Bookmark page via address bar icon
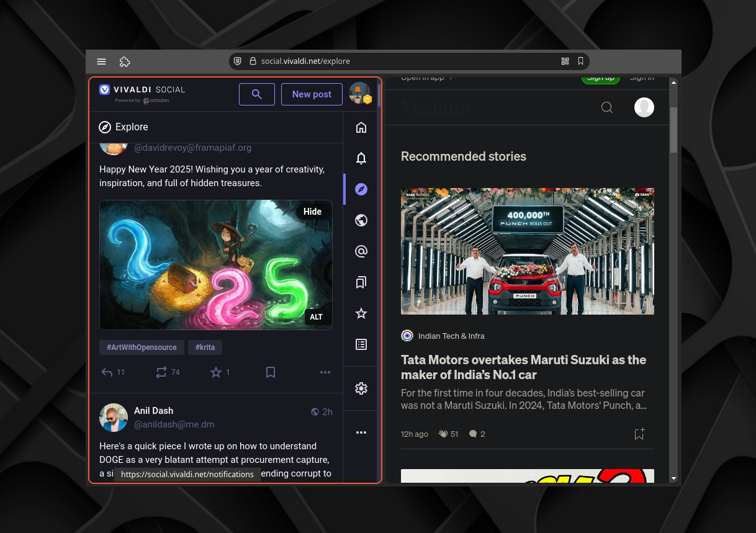Image resolution: width=756 pixels, height=533 pixels. pos(580,61)
